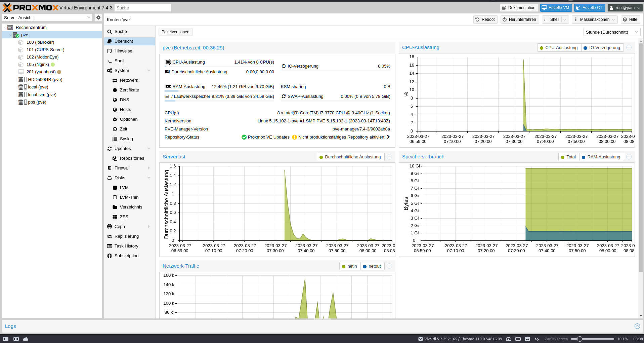
Task: Click the Paketversionen button
Action: coord(175,32)
